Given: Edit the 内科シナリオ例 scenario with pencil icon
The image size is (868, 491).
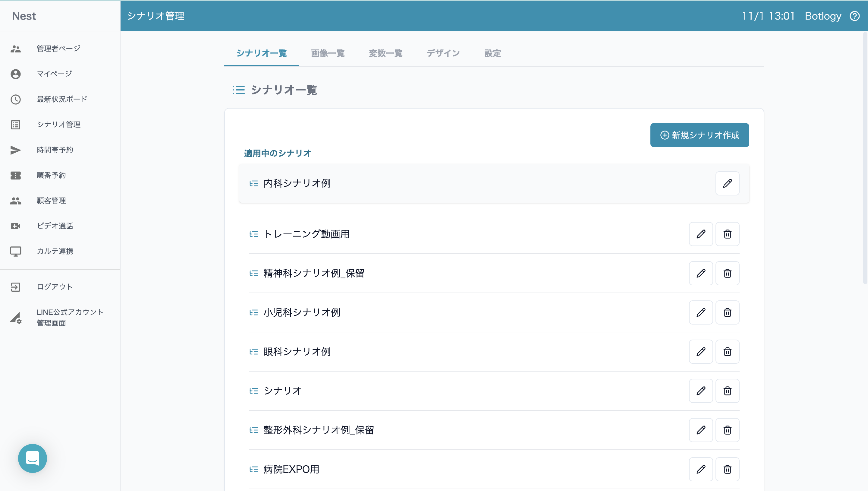Looking at the screenshot, I should click(x=727, y=183).
